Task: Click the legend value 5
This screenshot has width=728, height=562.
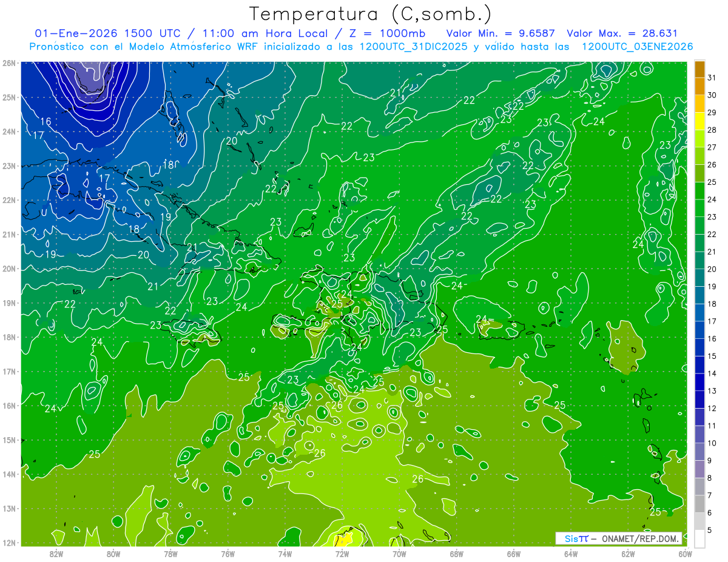Action: click(x=710, y=530)
